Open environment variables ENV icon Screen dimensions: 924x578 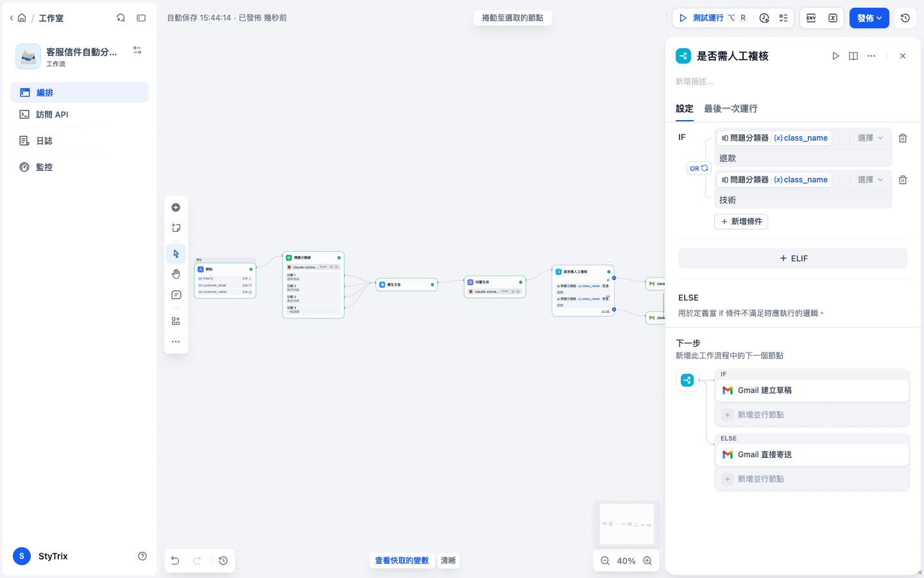811,18
